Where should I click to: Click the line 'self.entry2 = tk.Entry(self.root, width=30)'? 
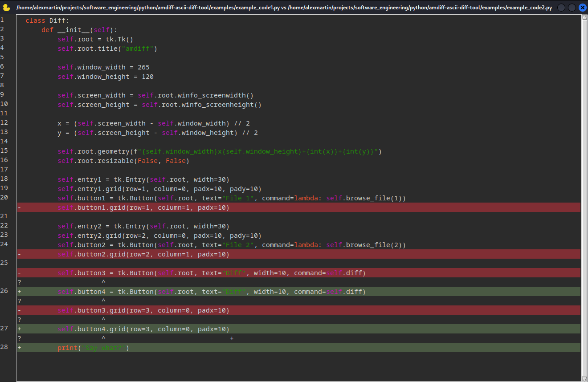143,226
